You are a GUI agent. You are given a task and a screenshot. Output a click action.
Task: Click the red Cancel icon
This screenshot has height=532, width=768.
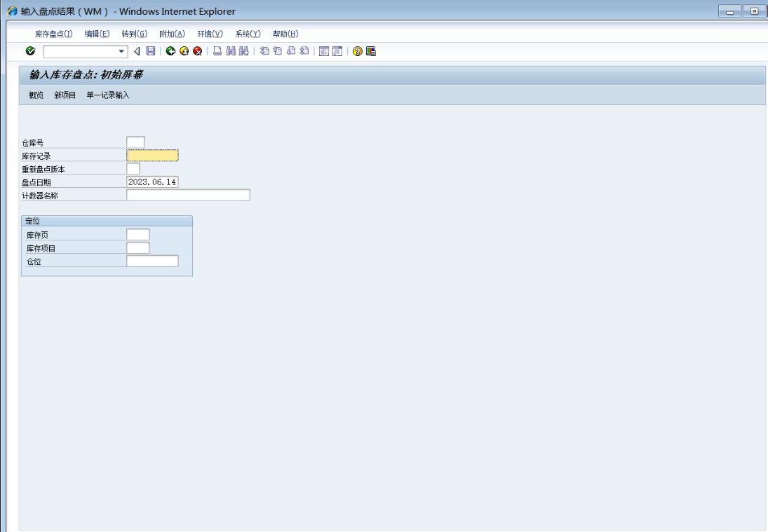click(197, 51)
